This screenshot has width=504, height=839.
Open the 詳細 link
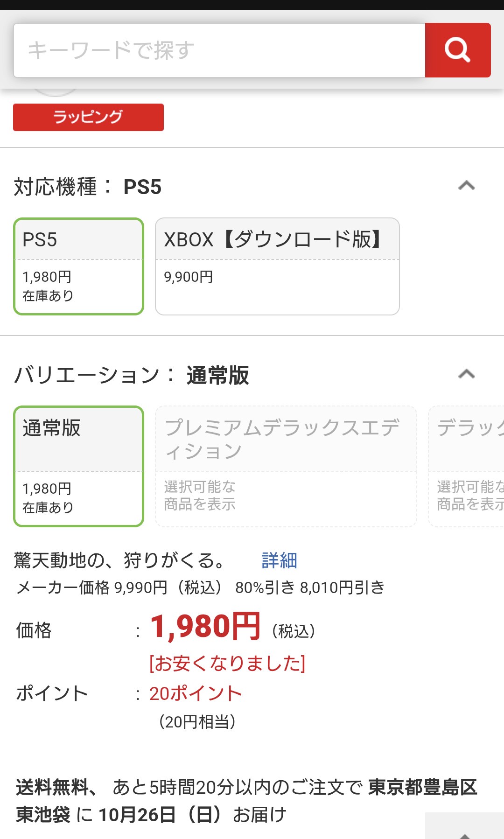coord(279,560)
